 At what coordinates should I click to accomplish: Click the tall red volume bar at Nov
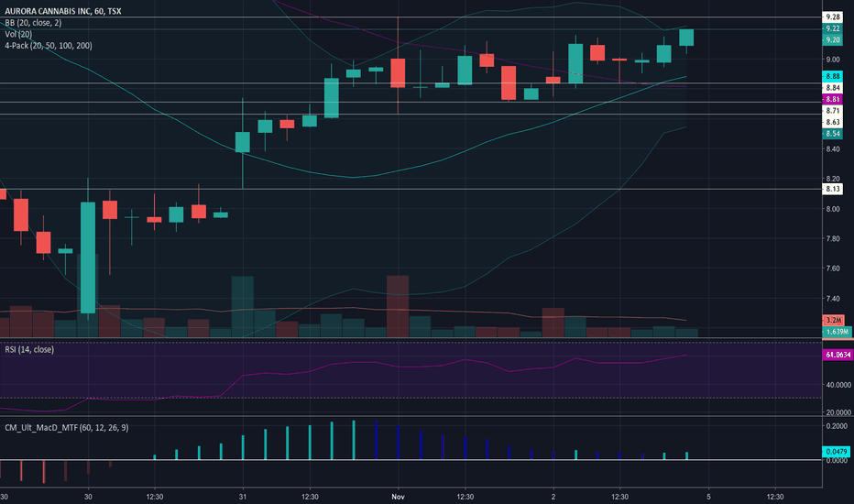[398, 306]
